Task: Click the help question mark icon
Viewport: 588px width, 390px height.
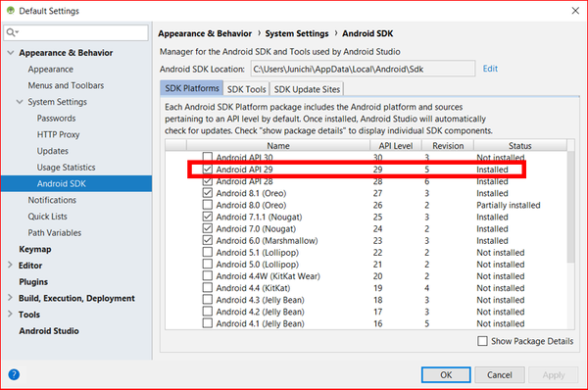Action: (14, 374)
